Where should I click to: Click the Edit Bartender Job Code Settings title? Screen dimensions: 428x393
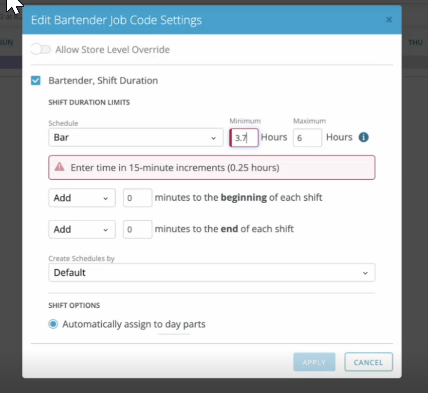pos(116,20)
